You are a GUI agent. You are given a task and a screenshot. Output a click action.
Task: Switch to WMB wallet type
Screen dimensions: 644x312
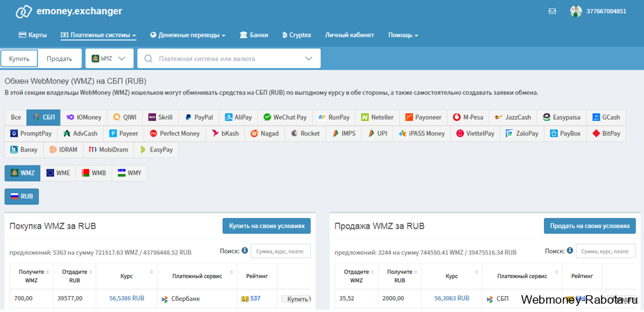pos(94,173)
